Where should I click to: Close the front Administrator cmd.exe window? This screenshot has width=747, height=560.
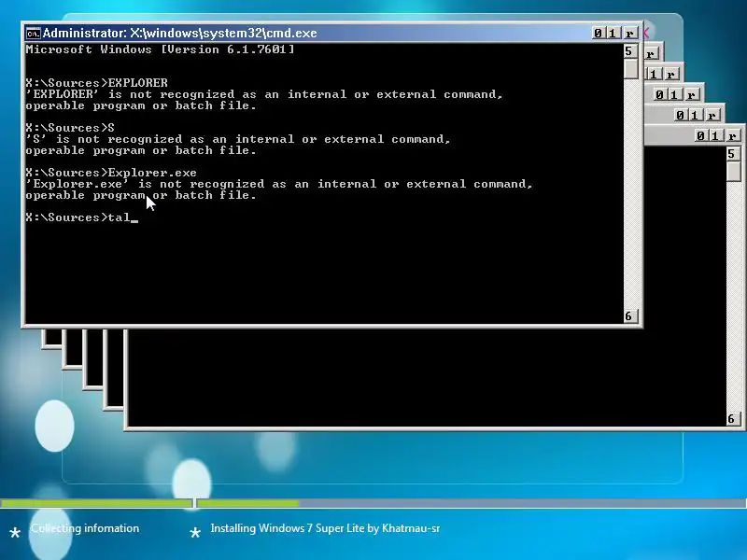click(x=630, y=33)
